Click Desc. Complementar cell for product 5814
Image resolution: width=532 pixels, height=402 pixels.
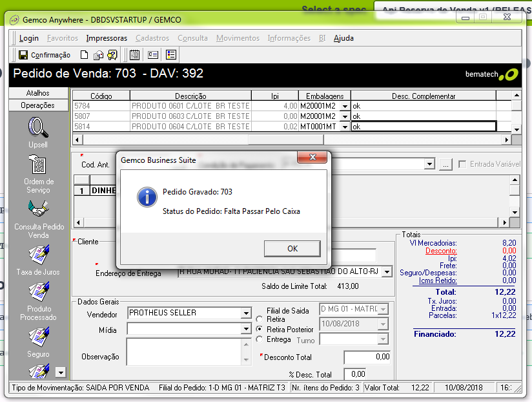[x=424, y=127]
